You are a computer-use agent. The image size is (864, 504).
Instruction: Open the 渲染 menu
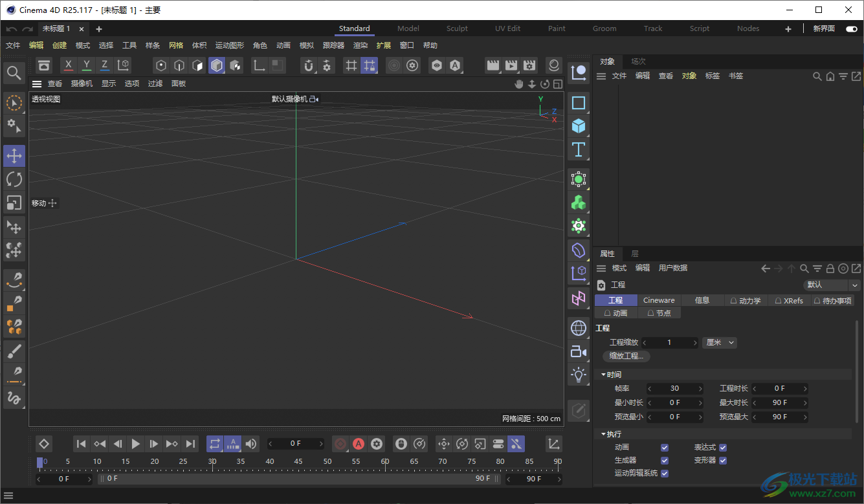point(360,45)
